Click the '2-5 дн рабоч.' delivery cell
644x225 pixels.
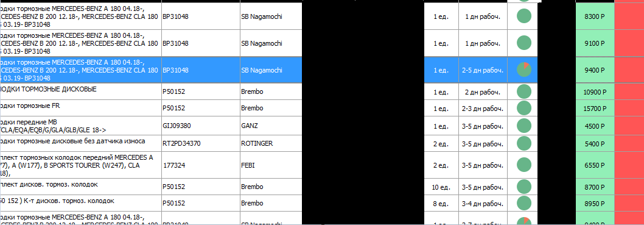pos(483,70)
